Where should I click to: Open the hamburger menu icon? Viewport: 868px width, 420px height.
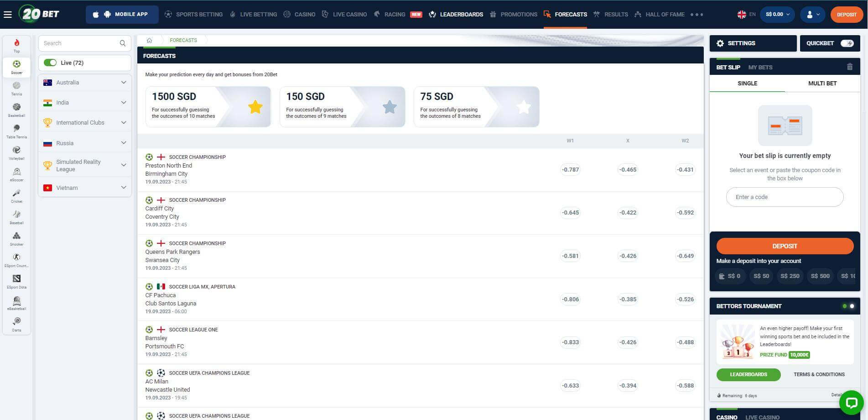point(7,15)
